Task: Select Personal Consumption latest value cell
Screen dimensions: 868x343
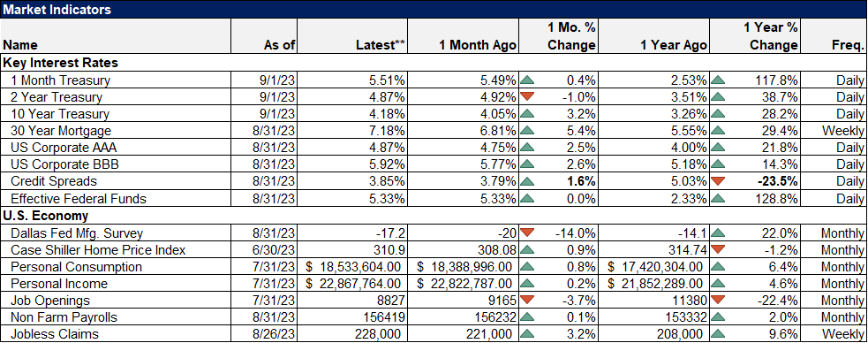Action: [352, 266]
